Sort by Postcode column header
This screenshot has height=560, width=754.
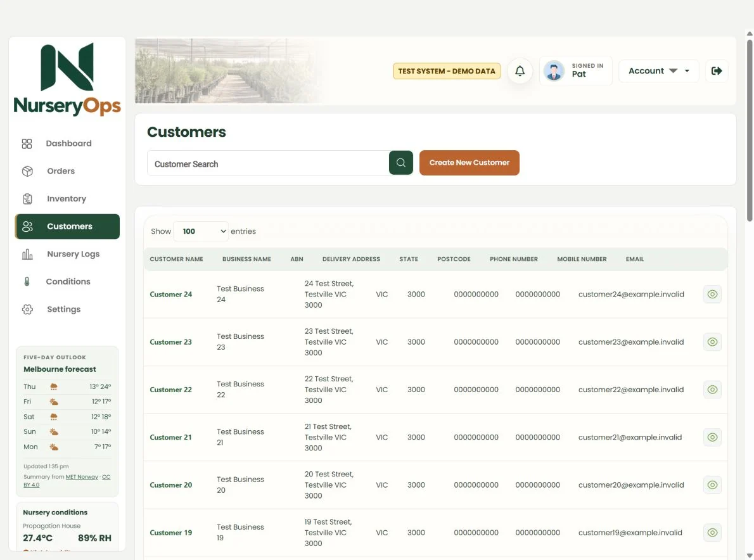[454, 259]
